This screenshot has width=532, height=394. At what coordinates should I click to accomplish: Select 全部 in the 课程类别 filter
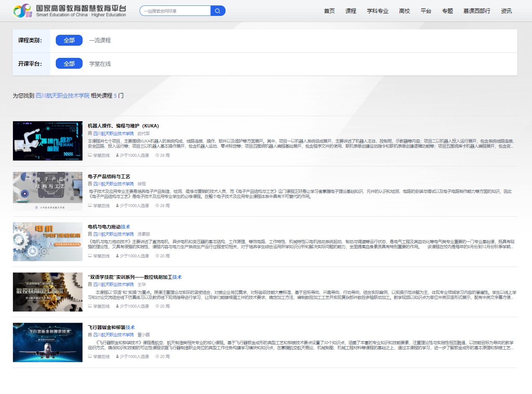tap(69, 40)
